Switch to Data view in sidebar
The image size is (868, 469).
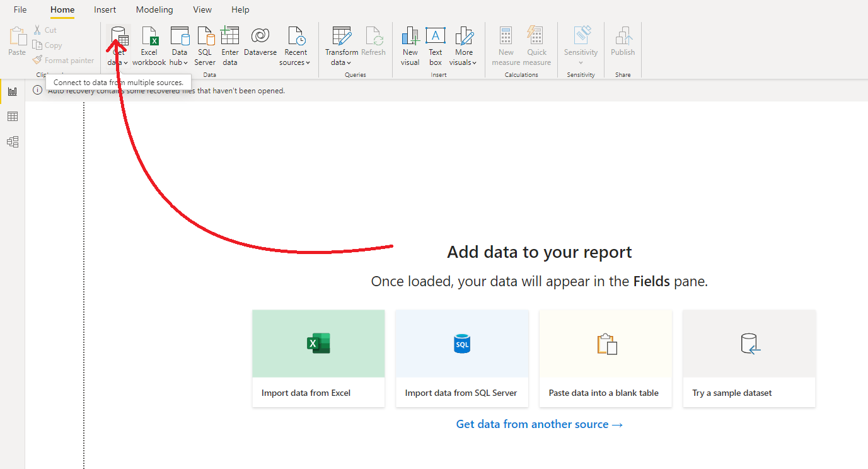pos(13,117)
